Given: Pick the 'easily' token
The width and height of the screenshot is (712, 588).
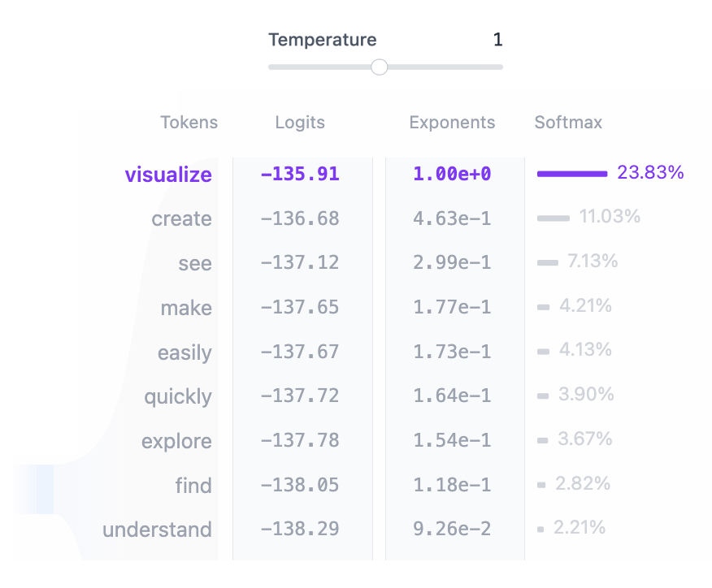Looking at the screenshot, I should pyautogui.click(x=185, y=353).
